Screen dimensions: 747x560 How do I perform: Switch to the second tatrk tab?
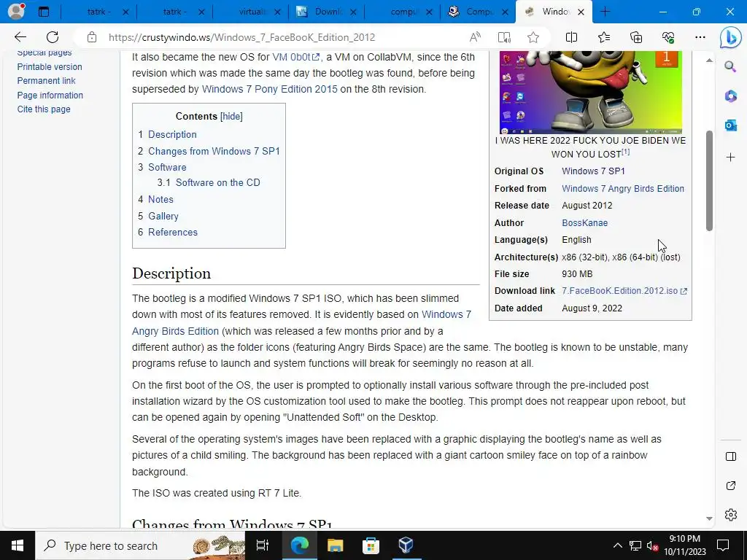coord(174,12)
